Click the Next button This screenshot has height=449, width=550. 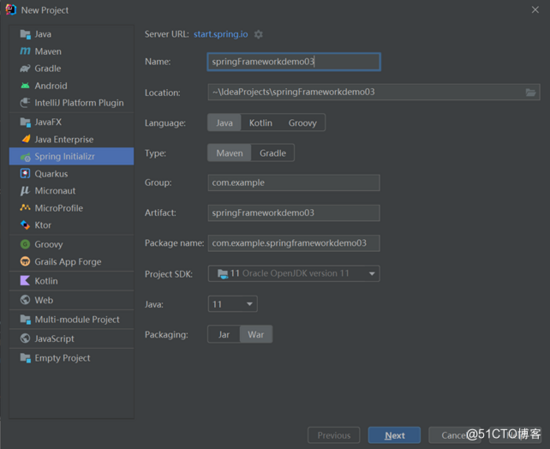pyautogui.click(x=394, y=435)
